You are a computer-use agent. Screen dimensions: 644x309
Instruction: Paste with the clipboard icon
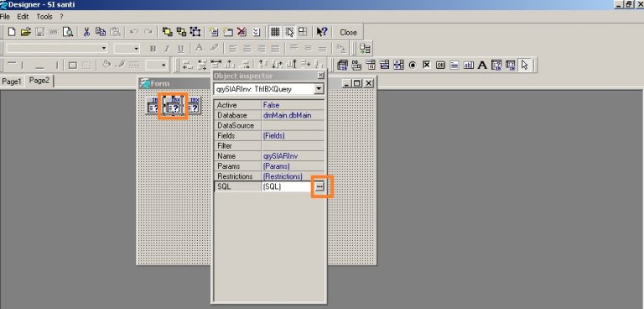pos(116,32)
